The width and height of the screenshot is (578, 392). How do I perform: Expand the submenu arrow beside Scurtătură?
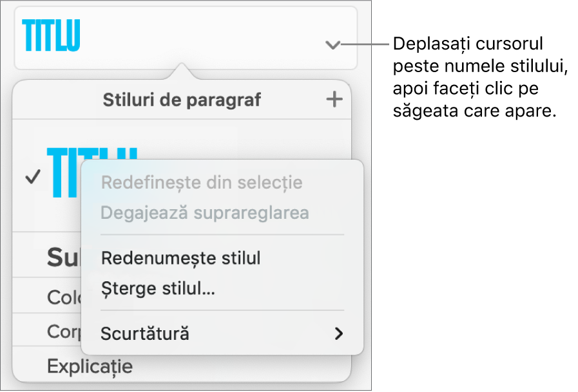tap(339, 333)
